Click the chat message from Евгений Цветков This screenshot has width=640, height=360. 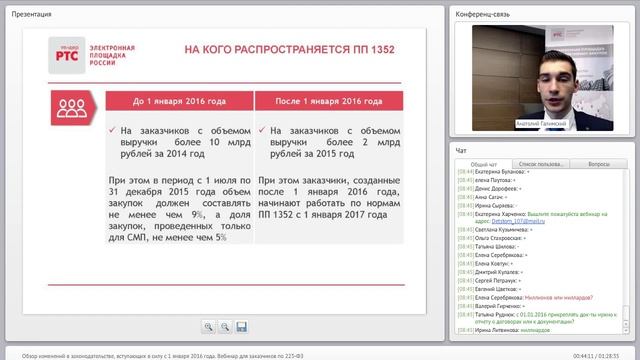489,289
